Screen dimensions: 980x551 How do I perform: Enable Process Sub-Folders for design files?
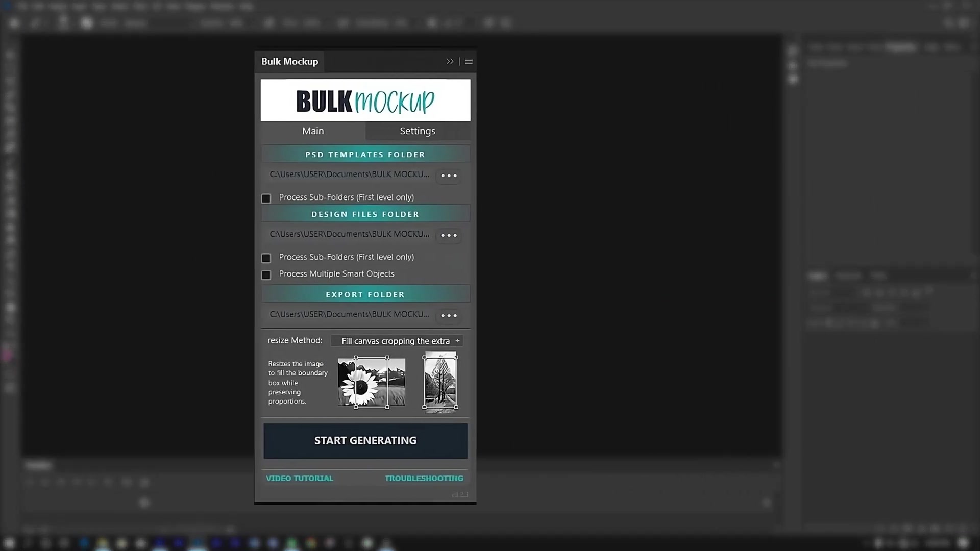pyautogui.click(x=266, y=258)
